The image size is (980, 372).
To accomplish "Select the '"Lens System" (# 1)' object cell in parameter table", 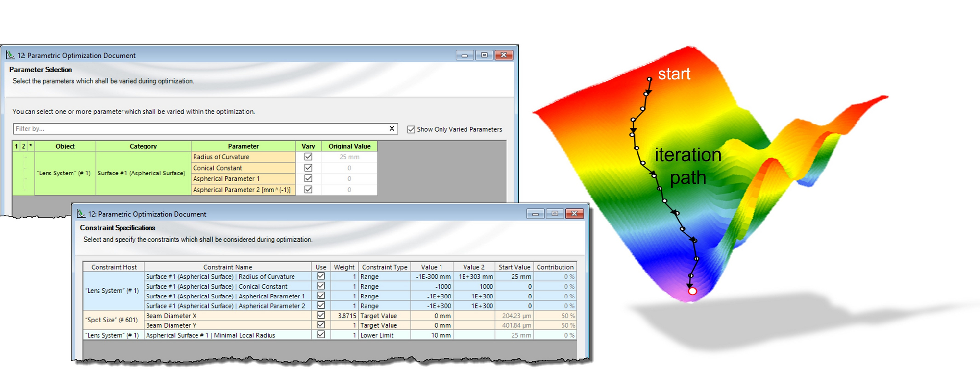I will 65,173.
